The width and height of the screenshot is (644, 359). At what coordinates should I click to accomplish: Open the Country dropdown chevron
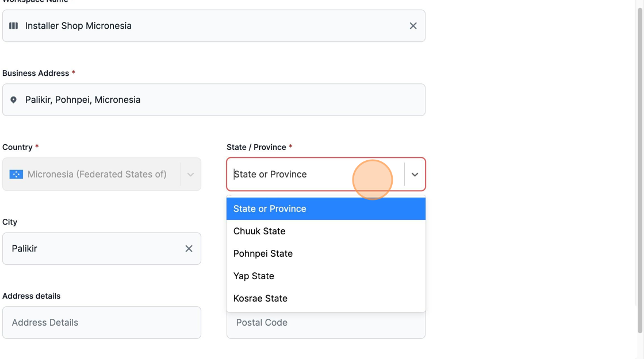190,175
